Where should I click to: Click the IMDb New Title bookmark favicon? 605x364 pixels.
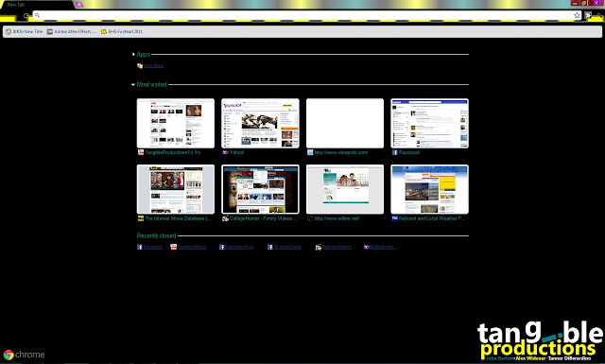[x=9, y=31]
